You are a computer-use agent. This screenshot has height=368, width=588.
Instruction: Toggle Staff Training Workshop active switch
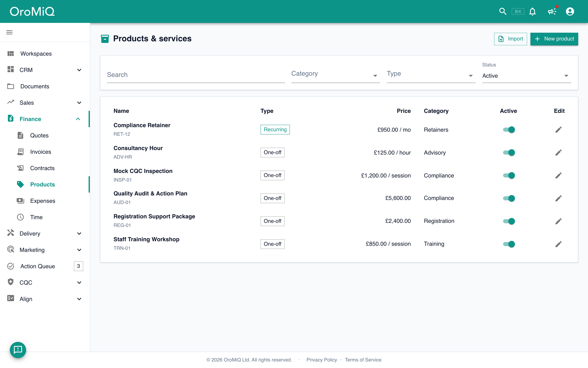pyautogui.click(x=509, y=244)
